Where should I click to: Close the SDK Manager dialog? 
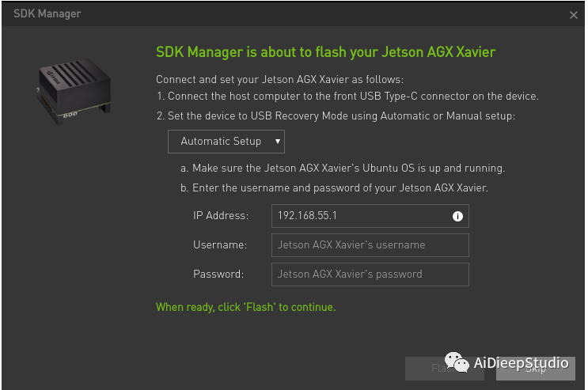pos(574,15)
